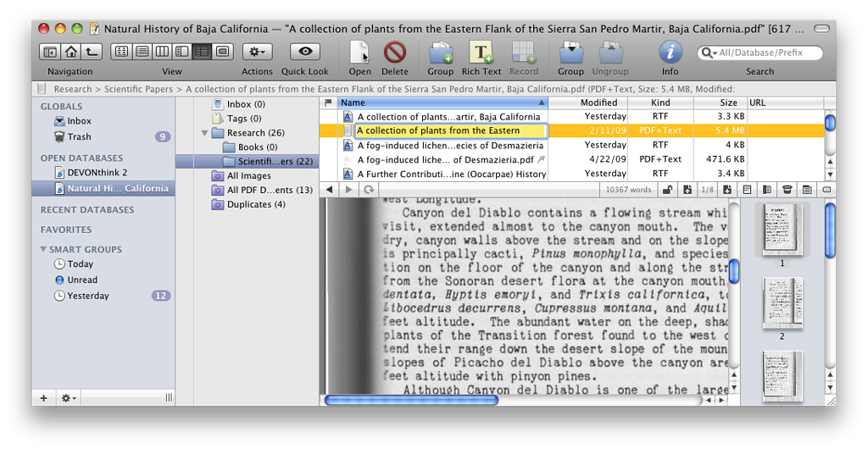Select the Books (0) folder
Viewport: 868px width, 449px height.
256,147
